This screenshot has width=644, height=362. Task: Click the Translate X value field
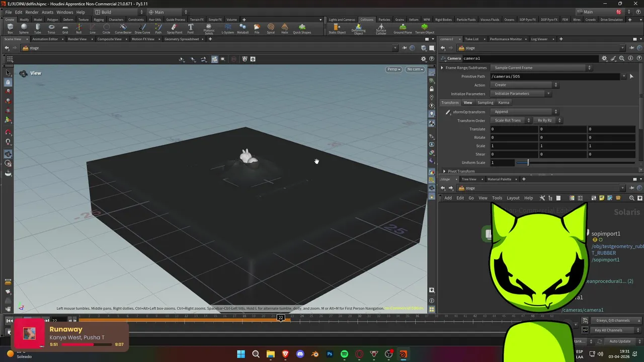tap(514, 129)
